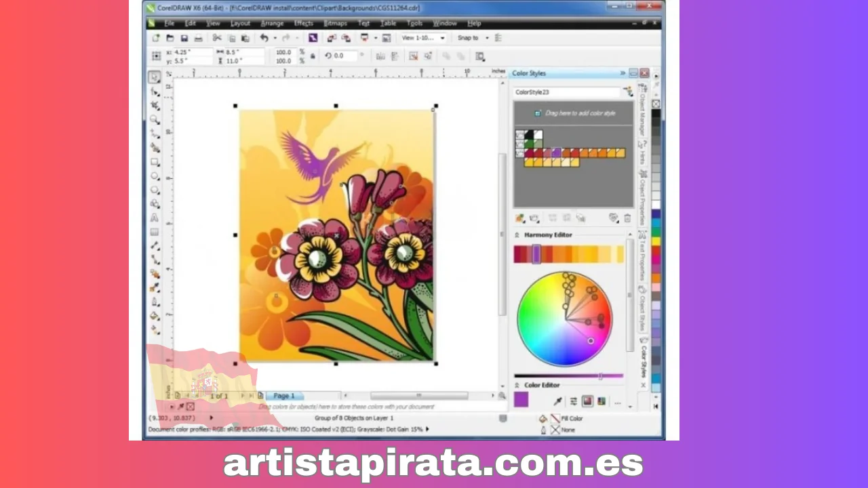Open the Text Properties docker tab
Image resolution: width=868 pixels, height=488 pixels.
[x=642, y=256]
